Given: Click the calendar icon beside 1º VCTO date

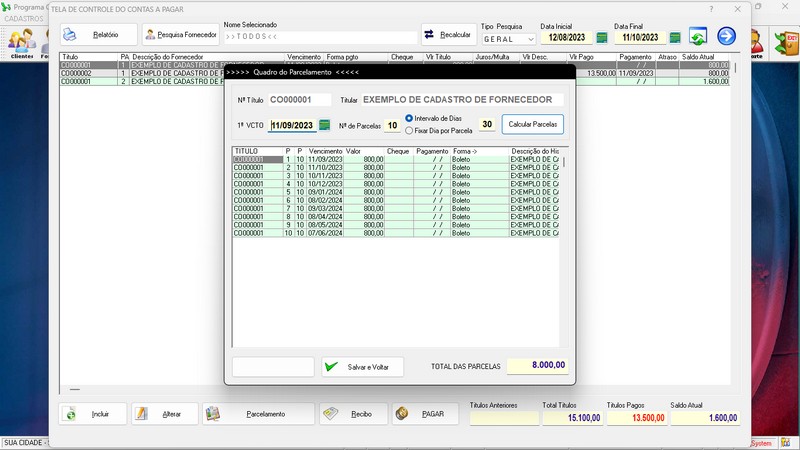Looking at the screenshot, I should tap(324, 125).
